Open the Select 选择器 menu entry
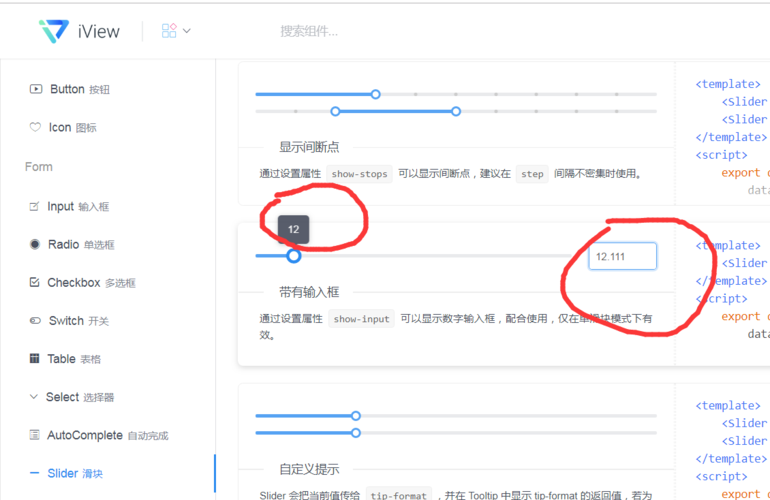Screen dimensions: 770x500 pos(80,397)
